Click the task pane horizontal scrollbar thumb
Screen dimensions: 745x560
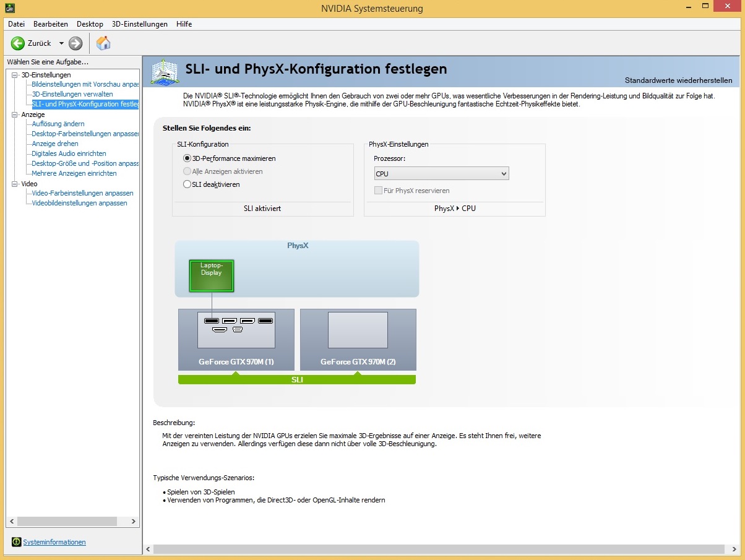67,522
